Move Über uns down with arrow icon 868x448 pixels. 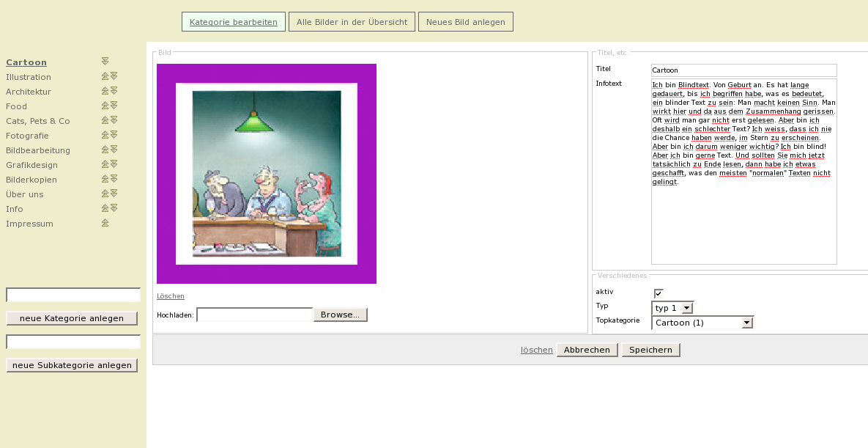(114, 194)
